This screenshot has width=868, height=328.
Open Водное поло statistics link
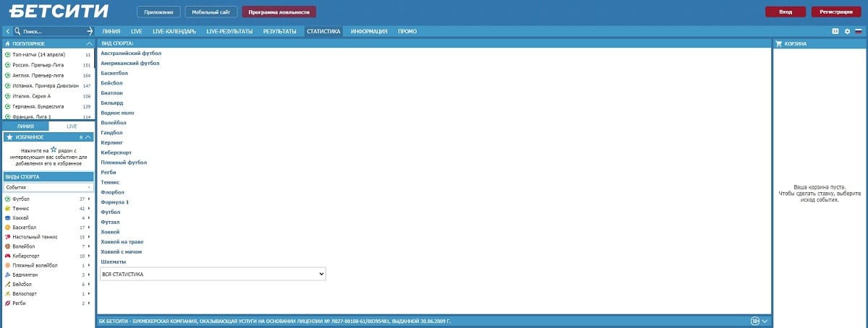coord(117,113)
